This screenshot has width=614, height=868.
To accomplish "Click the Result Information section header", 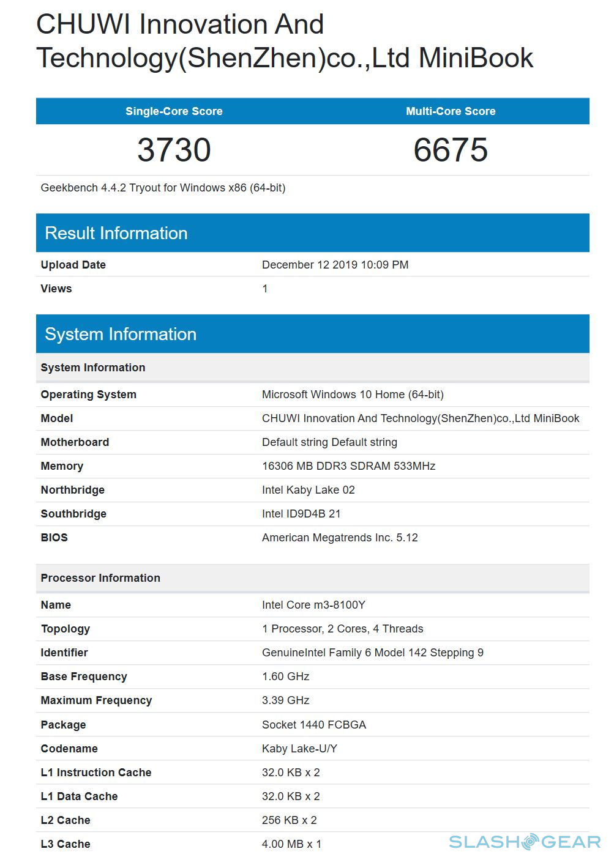I will 116,233.
